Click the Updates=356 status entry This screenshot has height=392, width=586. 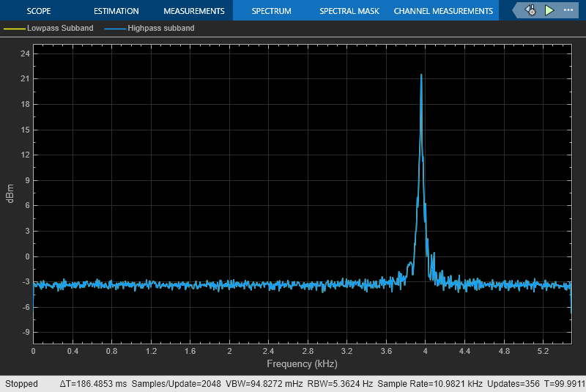coord(513,384)
